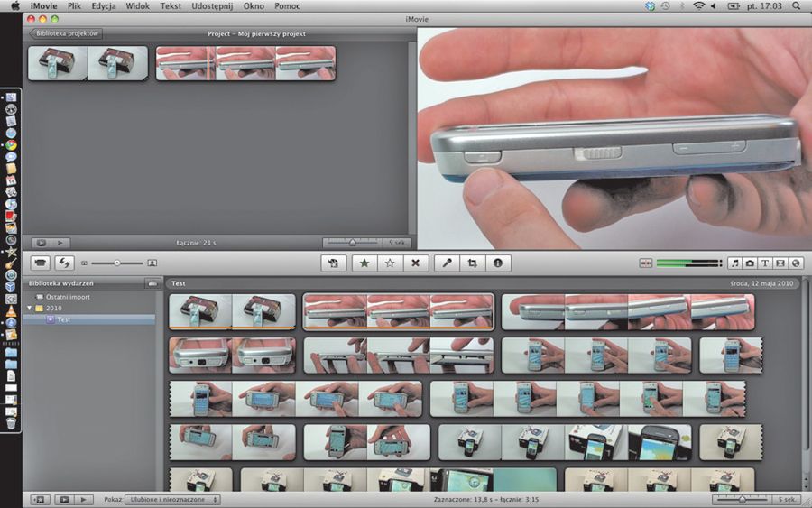Open the camera import button
Viewport: 812px width, 508px height.
click(41, 263)
